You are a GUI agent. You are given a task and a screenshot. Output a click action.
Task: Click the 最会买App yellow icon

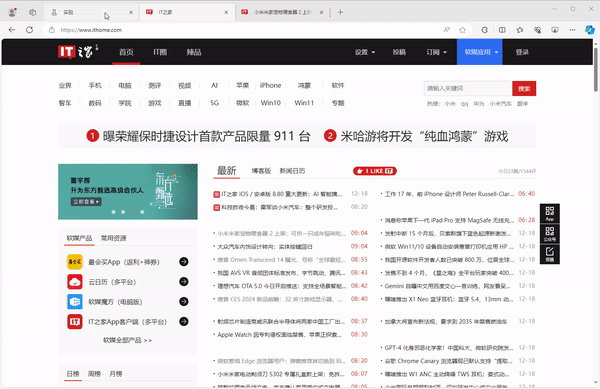[75, 262]
